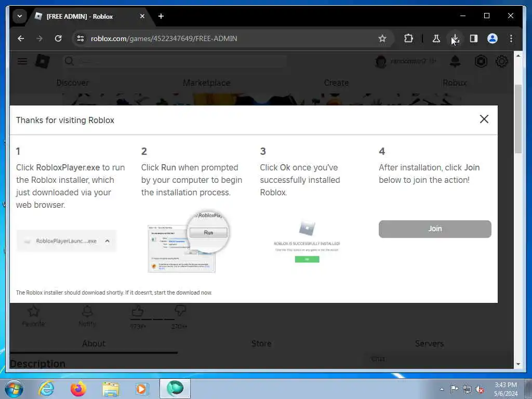This screenshot has width=532, height=399.
Task: Toggle the browser side panel icon
Action: click(474, 38)
